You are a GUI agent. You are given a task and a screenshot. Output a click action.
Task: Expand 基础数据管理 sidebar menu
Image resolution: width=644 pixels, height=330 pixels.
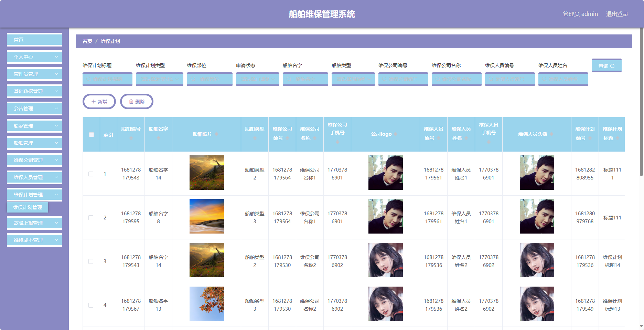pos(34,91)
